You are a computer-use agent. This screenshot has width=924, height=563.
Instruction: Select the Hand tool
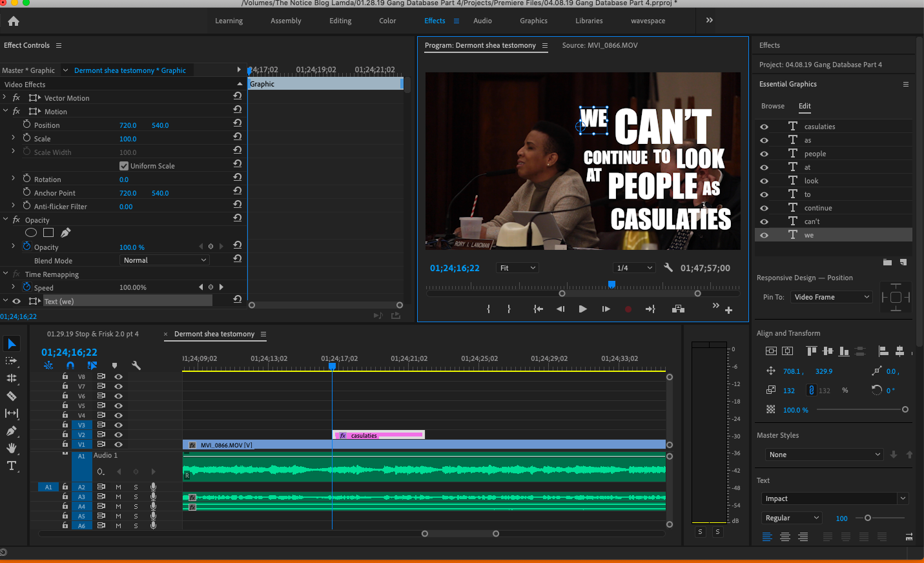pyautogui.click(x=12, y=448)
